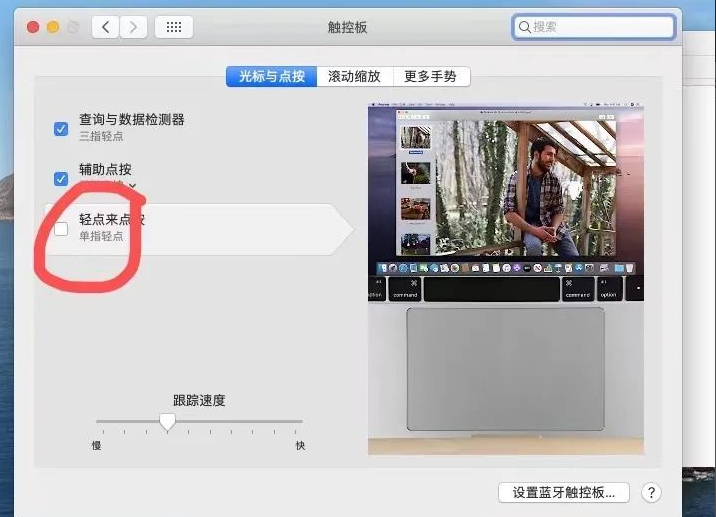Click the back navigation arrow
The height and width of the screenshot is (517, 716).
coord(106,27)
